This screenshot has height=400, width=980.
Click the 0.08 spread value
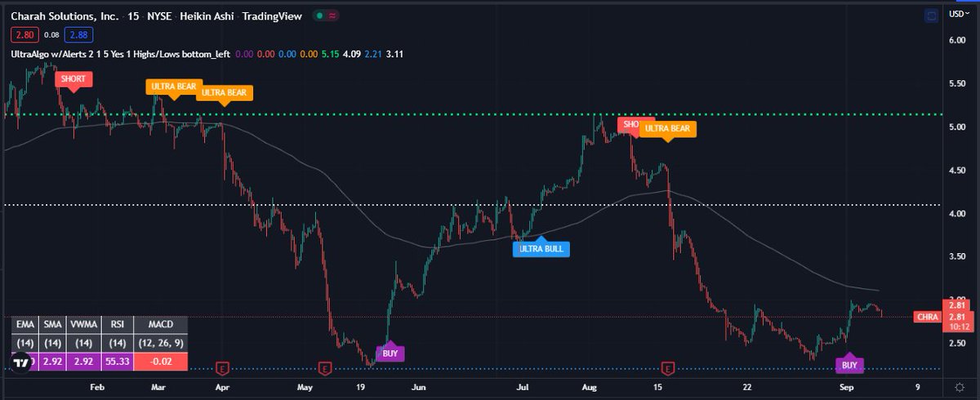point(51,35)
